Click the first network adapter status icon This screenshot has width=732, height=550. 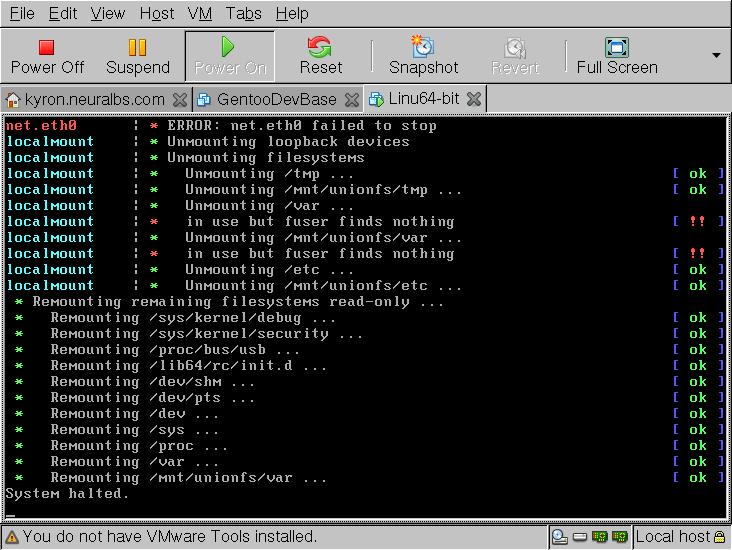[x=600, y=537]
